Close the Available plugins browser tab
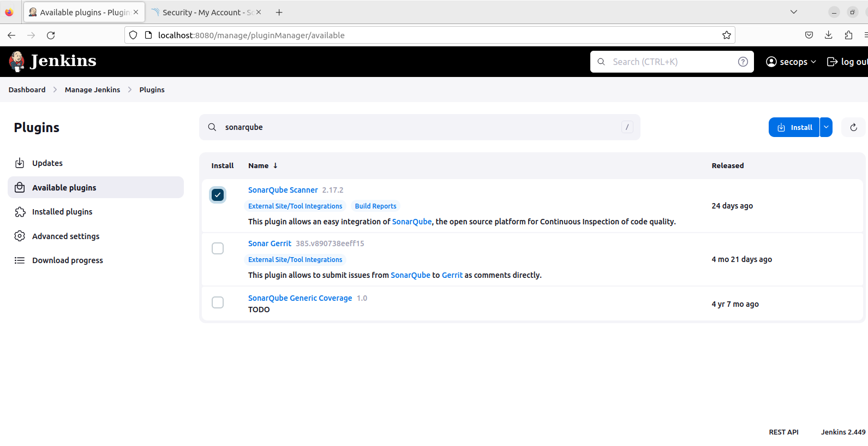Viewport: 868px width, 446px height. [x=136, y=12]
